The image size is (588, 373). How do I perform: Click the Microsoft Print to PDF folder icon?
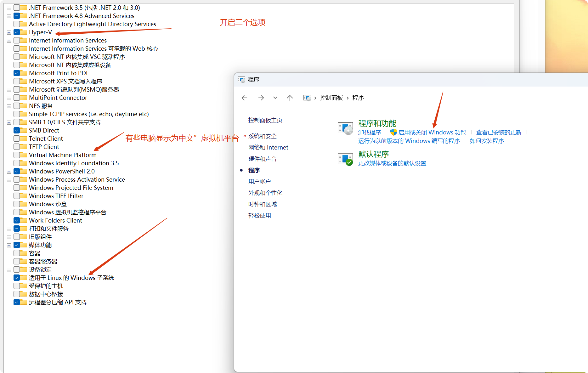[x=24, y=73]
